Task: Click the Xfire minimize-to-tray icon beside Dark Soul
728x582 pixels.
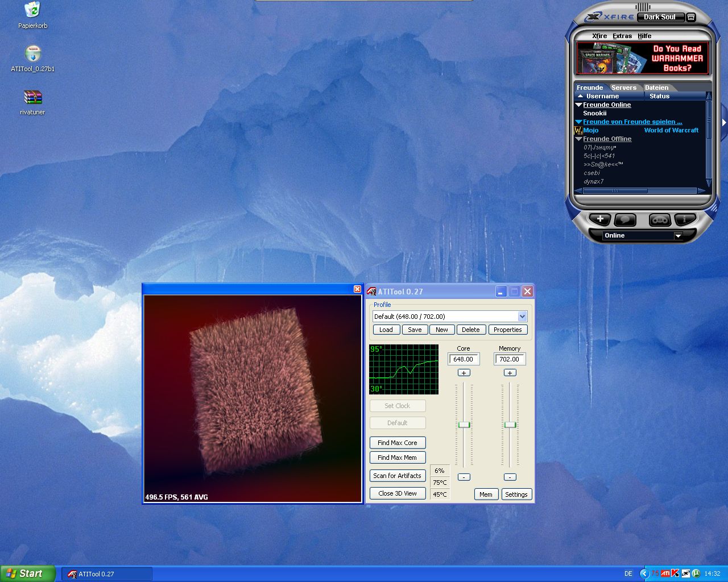Action: coord(691,18)
